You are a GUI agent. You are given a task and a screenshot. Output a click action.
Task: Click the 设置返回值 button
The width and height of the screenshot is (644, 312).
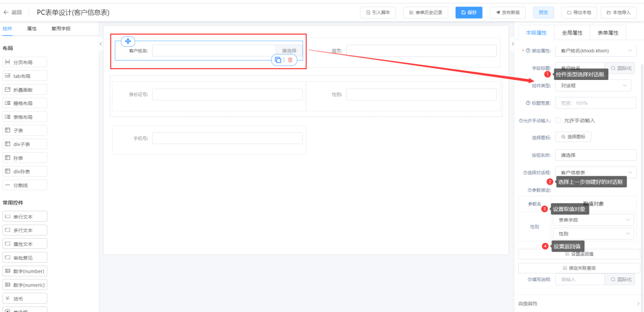coord(579,254)
